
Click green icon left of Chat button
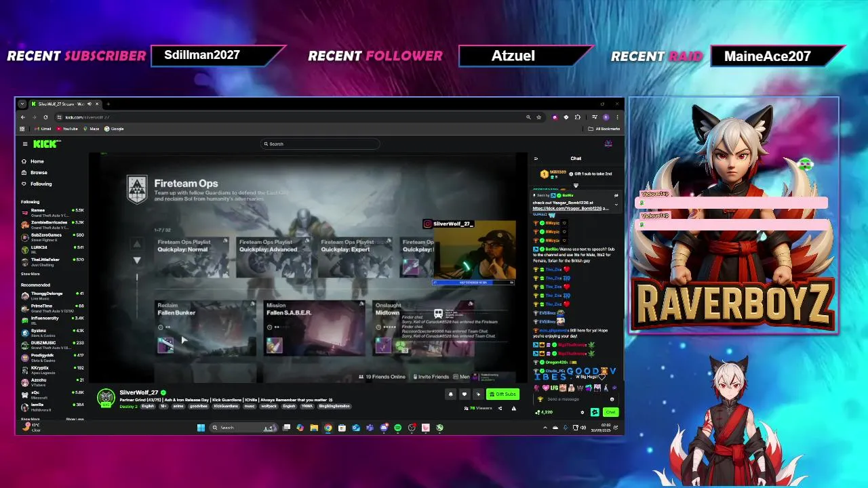[x=595, y=412]
